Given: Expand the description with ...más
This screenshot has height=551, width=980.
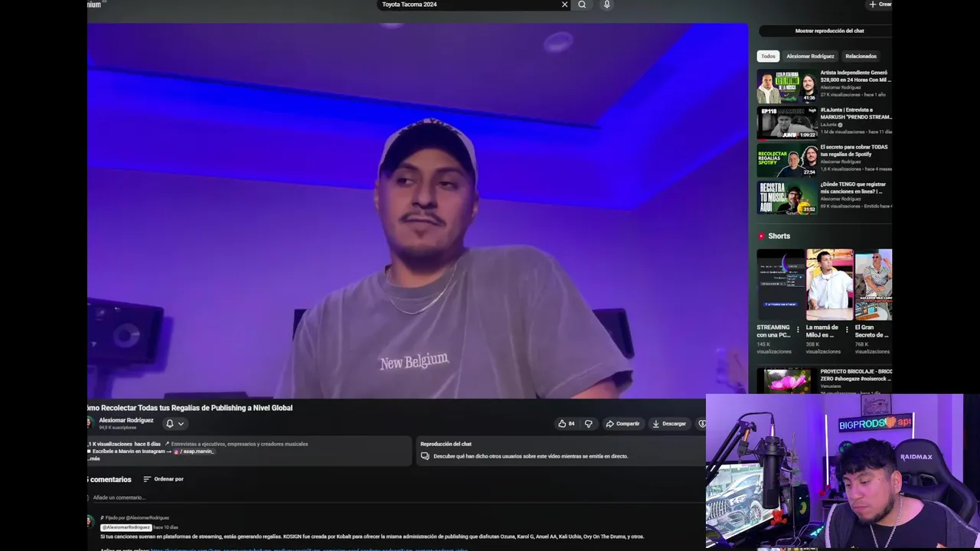Looking at the screenshot, I should [93, 458].
